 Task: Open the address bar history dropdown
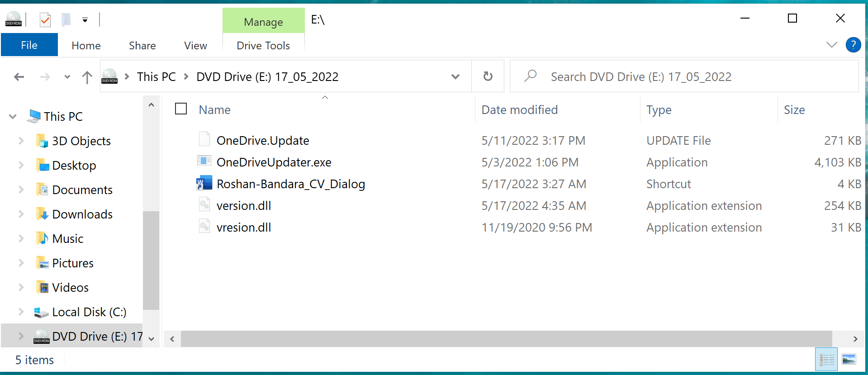pyautogui.click(x=455, y=76)
